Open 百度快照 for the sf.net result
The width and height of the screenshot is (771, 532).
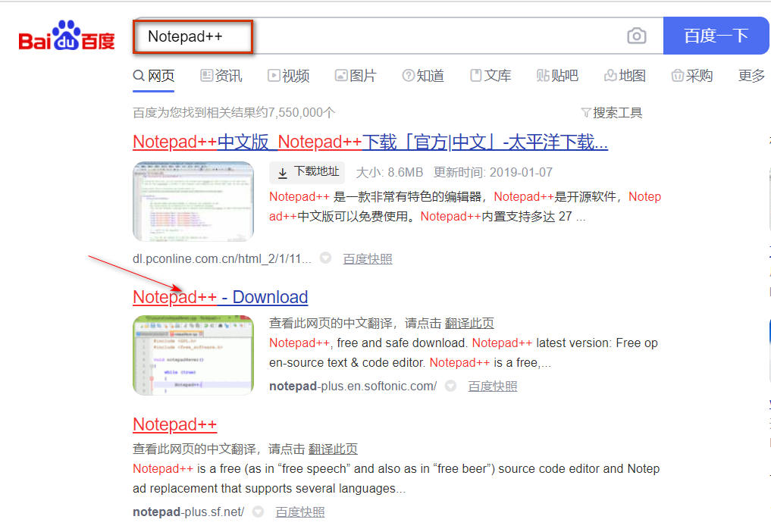pyautogui.click(x=300, y=512)
